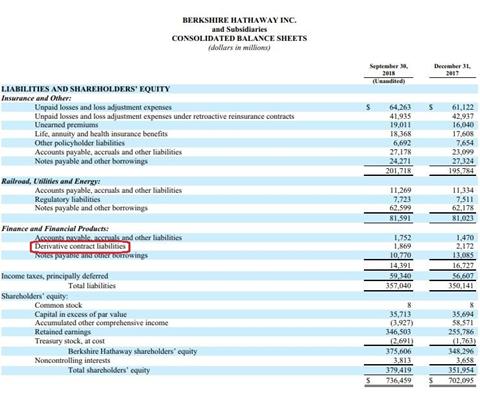Select the value 41,935
The width and height of the screenshot is (480, 407).
coord(400,116)
